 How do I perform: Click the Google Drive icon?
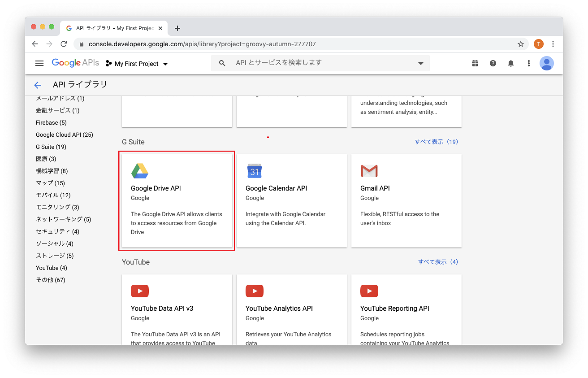click(x=140, y=171)
